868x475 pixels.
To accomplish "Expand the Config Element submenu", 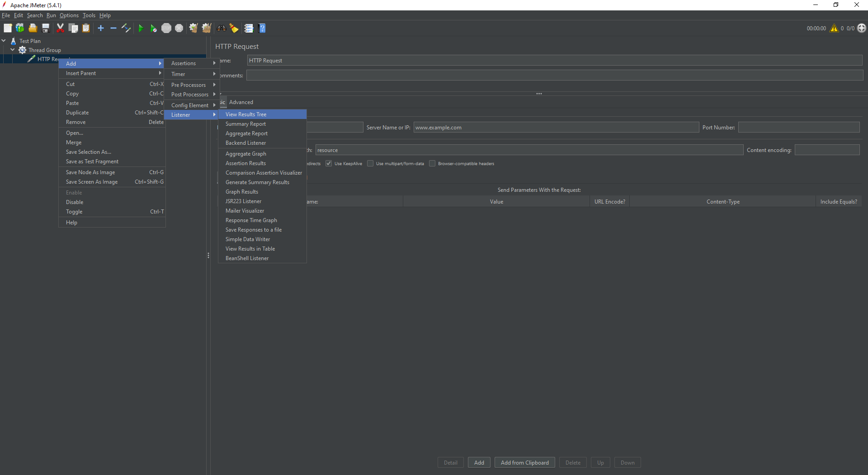I will pos(190,104).
